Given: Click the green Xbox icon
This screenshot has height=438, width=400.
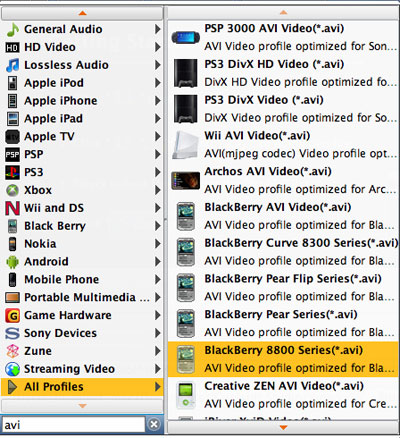Looking at the screenshot, I should (x=12, y=190).
